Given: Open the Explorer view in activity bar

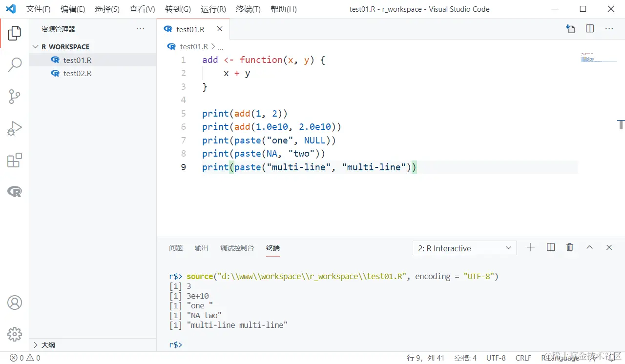Looking at the screenshot, I should click(15, 33).
